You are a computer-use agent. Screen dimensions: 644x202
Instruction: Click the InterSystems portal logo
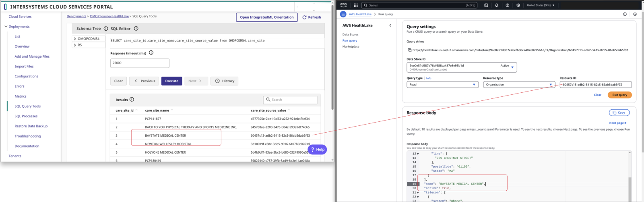coord(5,7)
